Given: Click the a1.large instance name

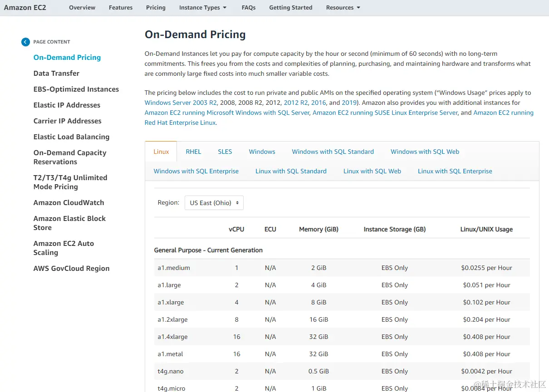Looking at the screenshot, I should coord(169,285).
